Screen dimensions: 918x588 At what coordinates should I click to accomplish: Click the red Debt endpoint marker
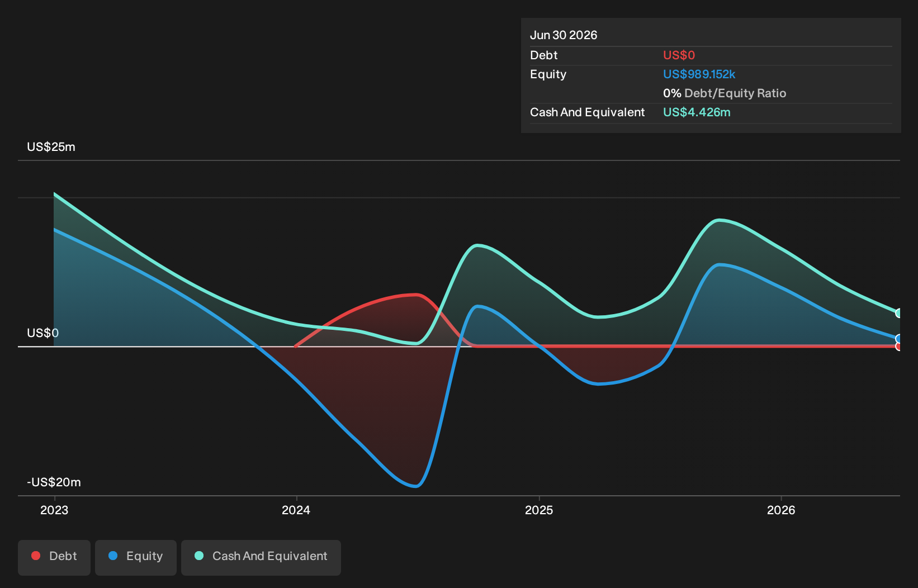coord(898,347)
